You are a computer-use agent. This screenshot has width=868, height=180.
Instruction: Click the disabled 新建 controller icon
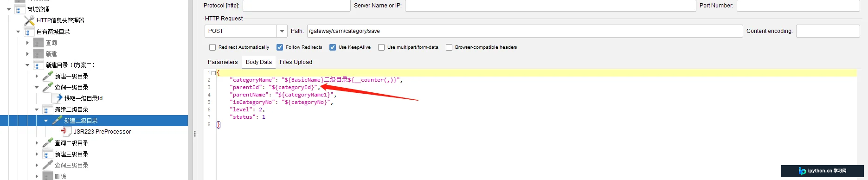[39, 54]
